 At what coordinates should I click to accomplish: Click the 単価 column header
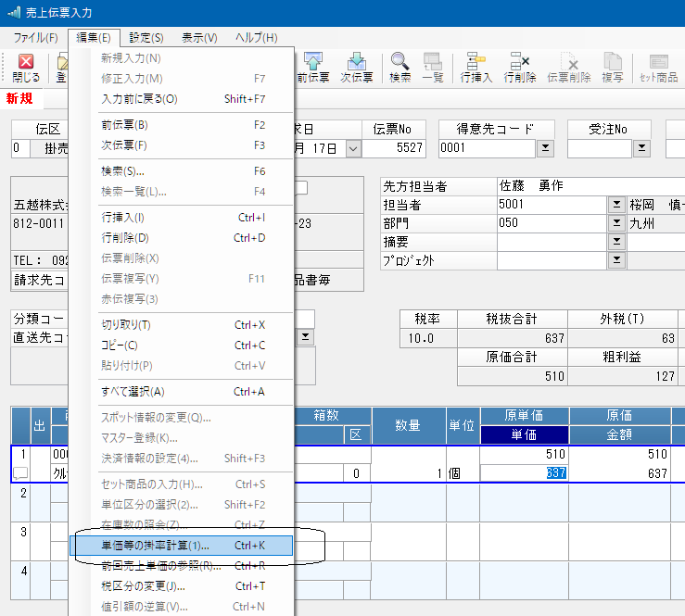click(x=524, y=434)
